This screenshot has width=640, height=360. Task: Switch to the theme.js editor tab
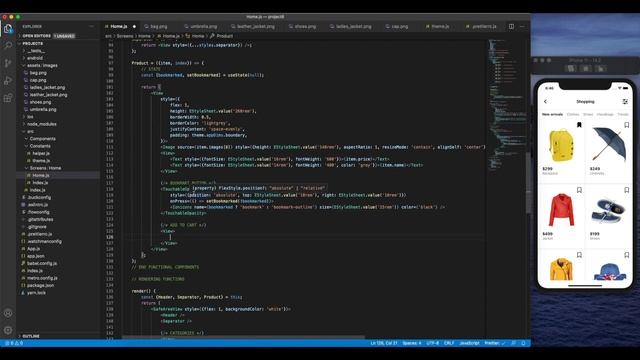[x=440, y=26]
